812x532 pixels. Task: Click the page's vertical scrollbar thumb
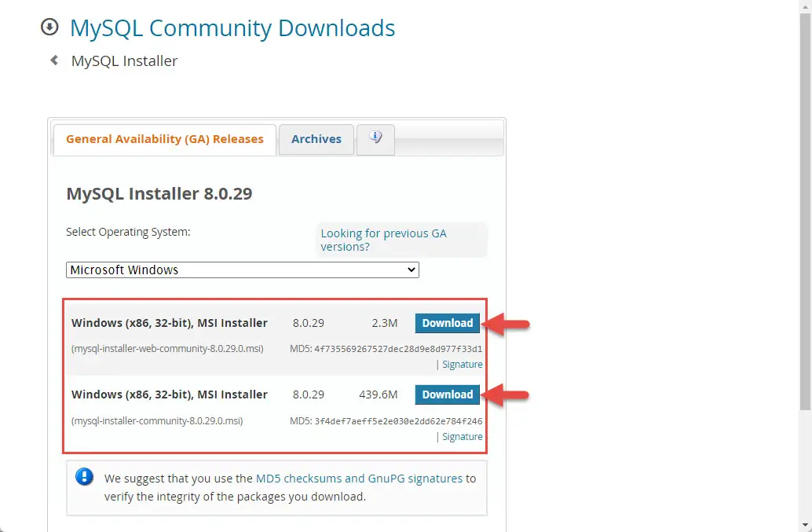click(805, 212)
